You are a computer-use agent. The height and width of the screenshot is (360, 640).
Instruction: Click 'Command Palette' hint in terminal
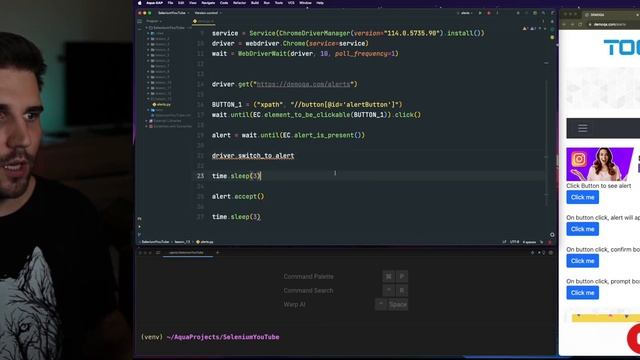pos(309,277)
